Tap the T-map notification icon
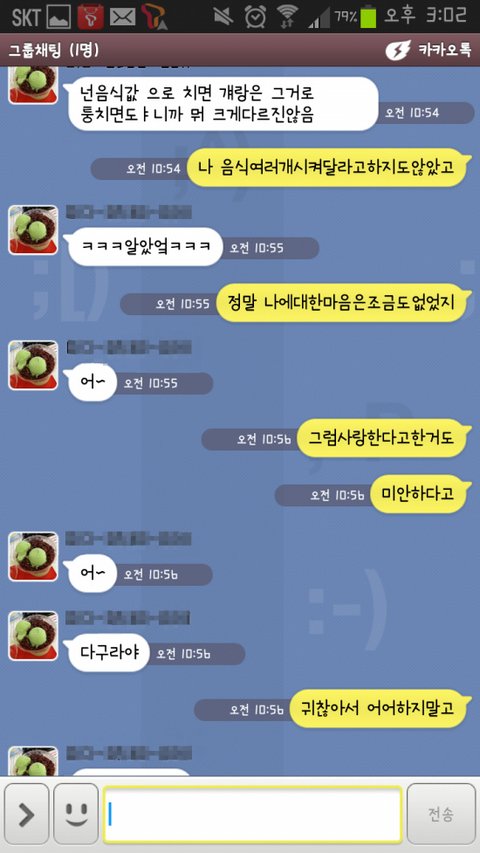 point(154,16)
